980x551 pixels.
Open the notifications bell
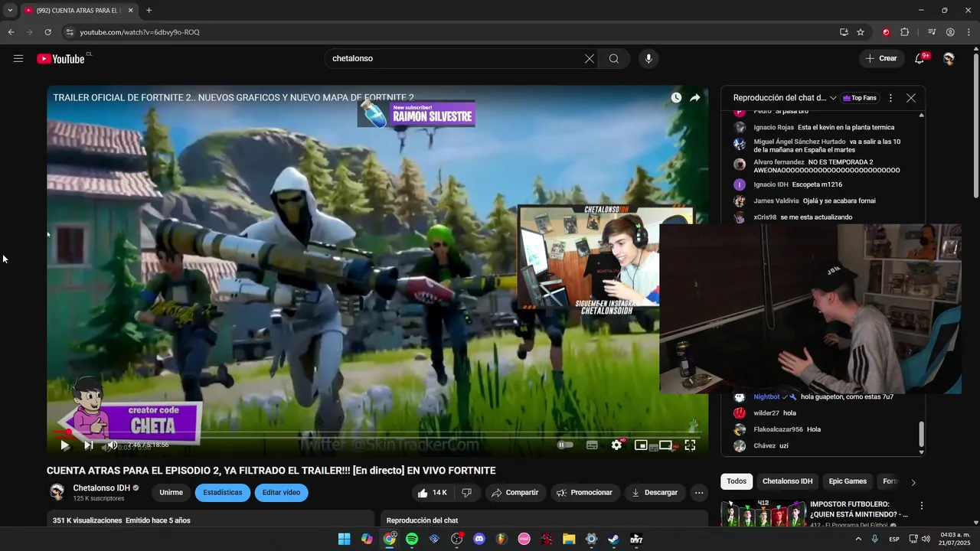click(x=920, y=59)
